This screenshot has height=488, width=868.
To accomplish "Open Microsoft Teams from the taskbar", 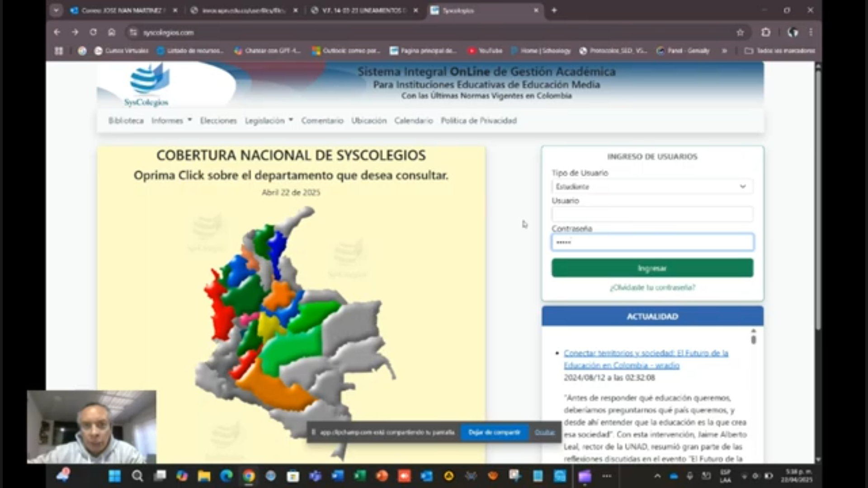I will [315, 476].
